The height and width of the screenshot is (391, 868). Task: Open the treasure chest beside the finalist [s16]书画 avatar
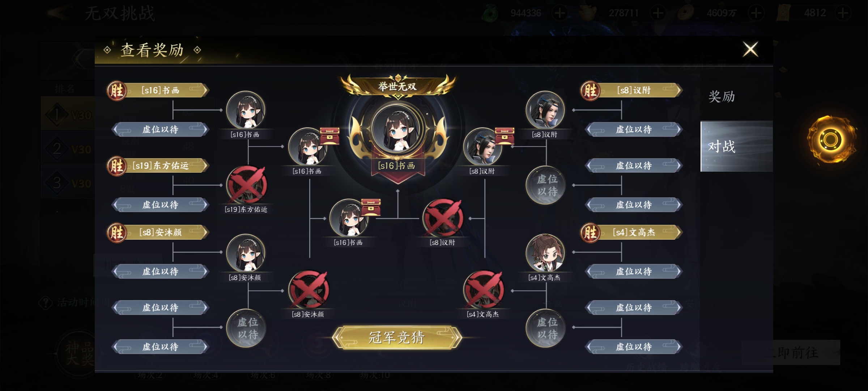coord(371,207)
